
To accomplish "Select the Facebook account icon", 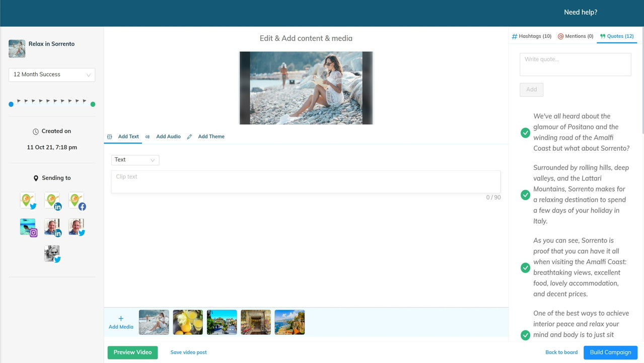I will (77, 201).
